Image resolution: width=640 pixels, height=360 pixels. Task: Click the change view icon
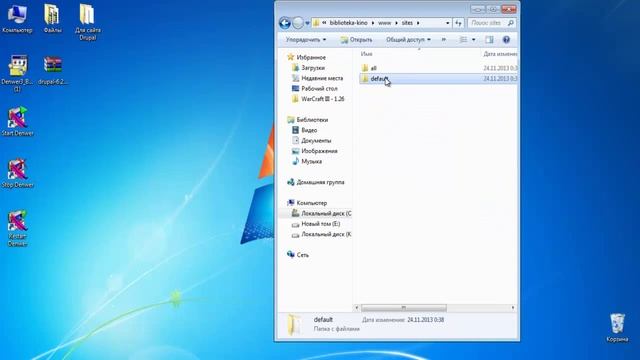pos(463,40)
